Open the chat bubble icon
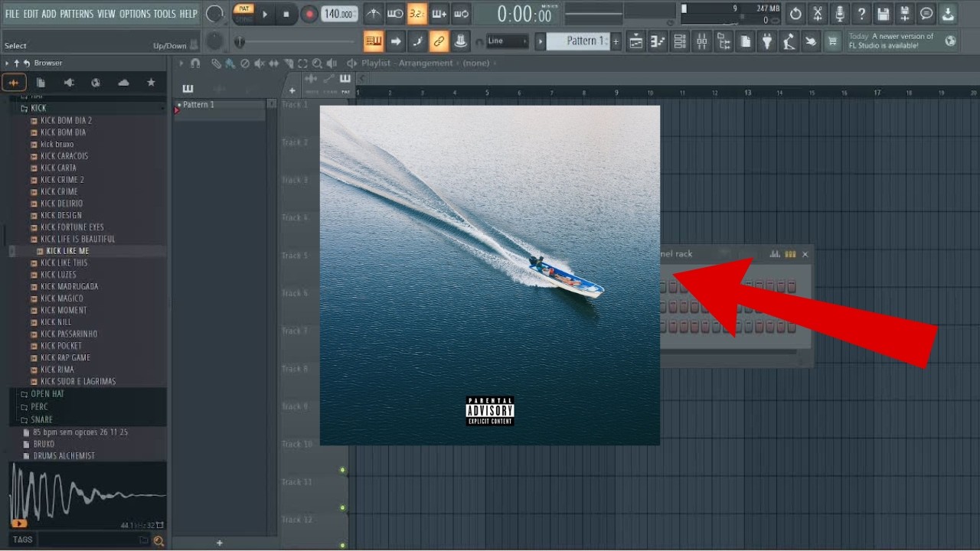This screenshot has width=980, height=551. click(926, 14)
